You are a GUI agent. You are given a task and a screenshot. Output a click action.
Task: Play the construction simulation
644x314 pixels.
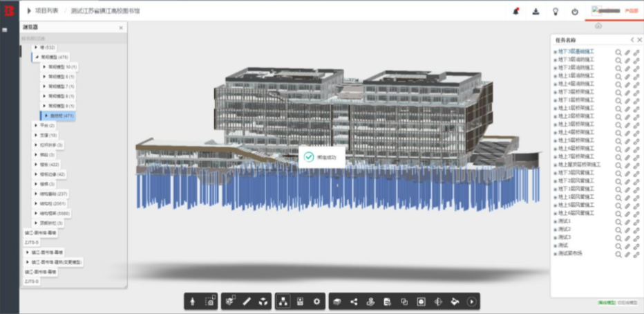(x=471, y=302)
